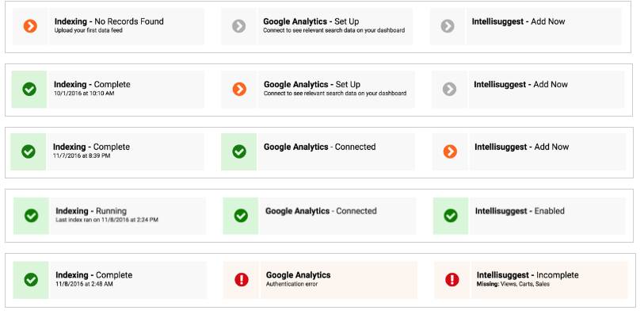Screen dimensions: 644x318
Task: Click green check for Indexing dated 11/7/2016
Action: (29, 151)
